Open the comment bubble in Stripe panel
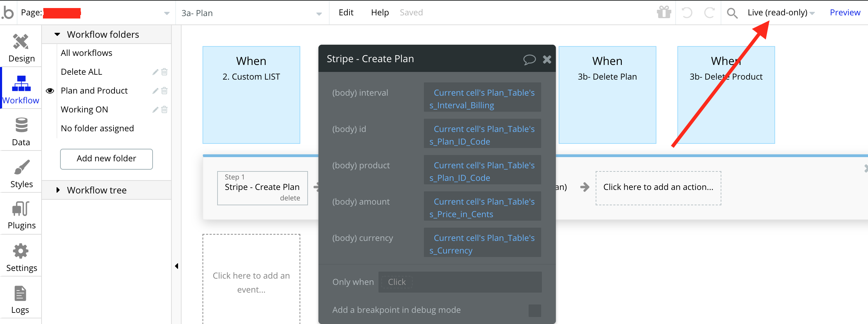Image resolution: width=868 pixels, height=324 pixels. (x=529, y=59)
